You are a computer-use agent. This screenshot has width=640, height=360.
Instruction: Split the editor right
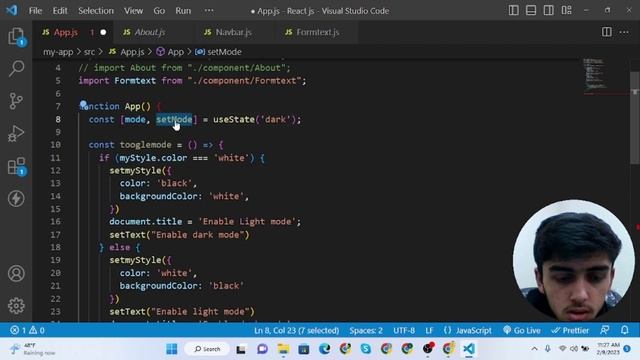607,32
